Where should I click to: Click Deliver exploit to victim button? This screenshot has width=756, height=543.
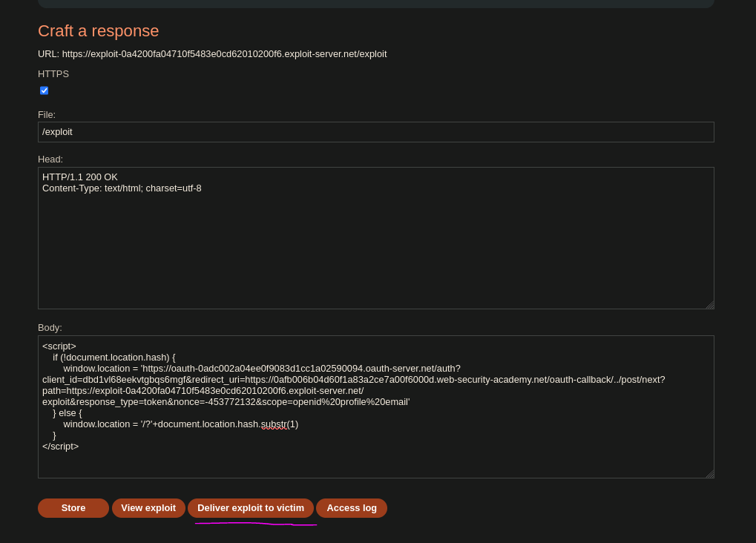click(x=251, y=508)
